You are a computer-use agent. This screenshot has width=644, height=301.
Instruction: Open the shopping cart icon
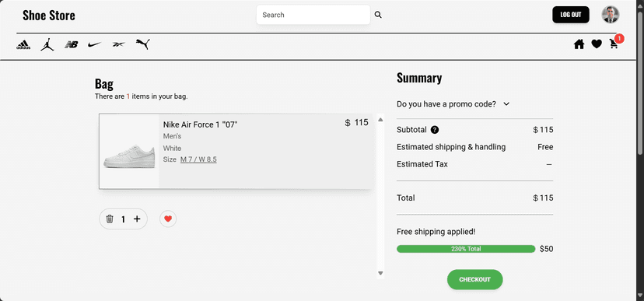(614, 44)
